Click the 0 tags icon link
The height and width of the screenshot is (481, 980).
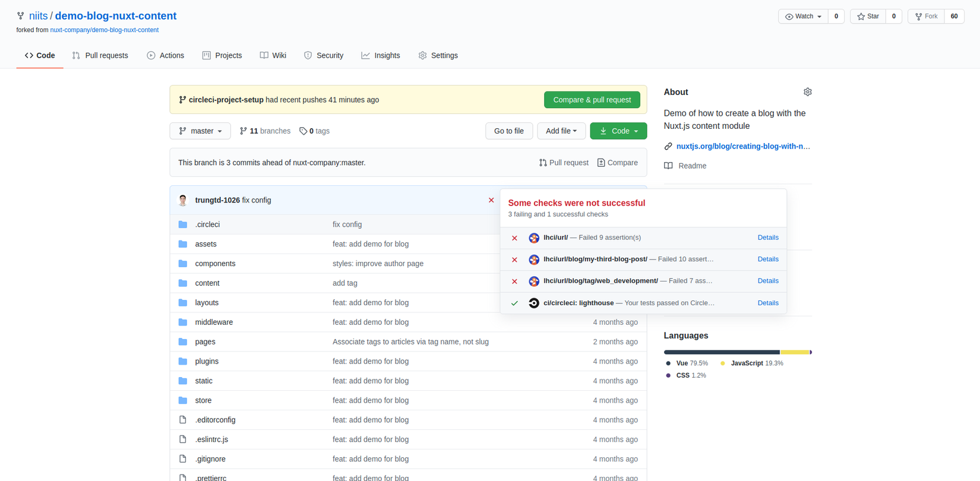(304, 131)
